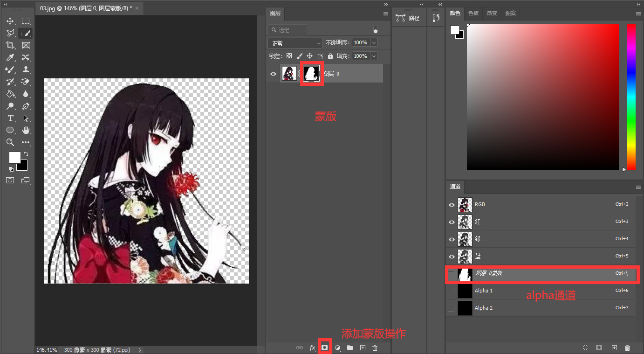
Task: Select the Hand tool
Action: pos(26,130)
